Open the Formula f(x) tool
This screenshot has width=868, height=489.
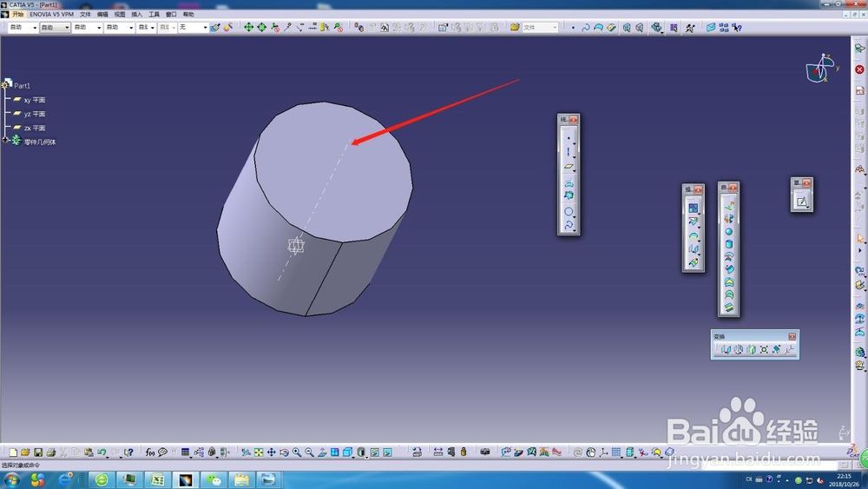click(x=149, y=453)
